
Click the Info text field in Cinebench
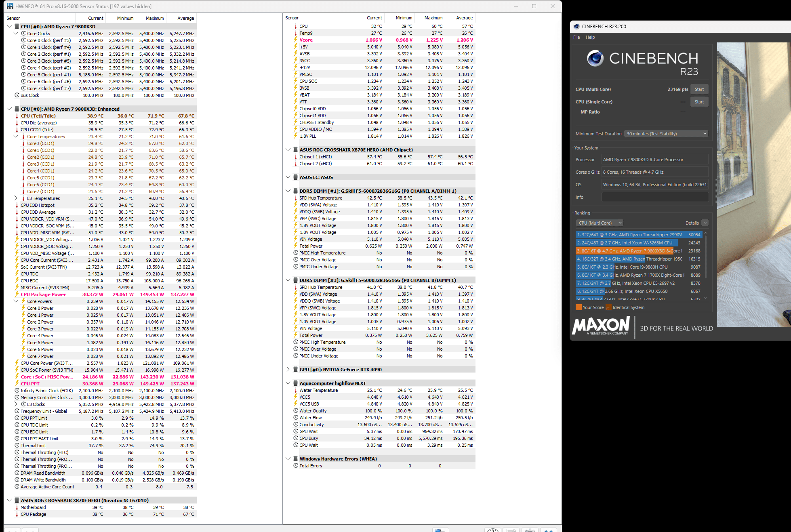pos(655,197)
